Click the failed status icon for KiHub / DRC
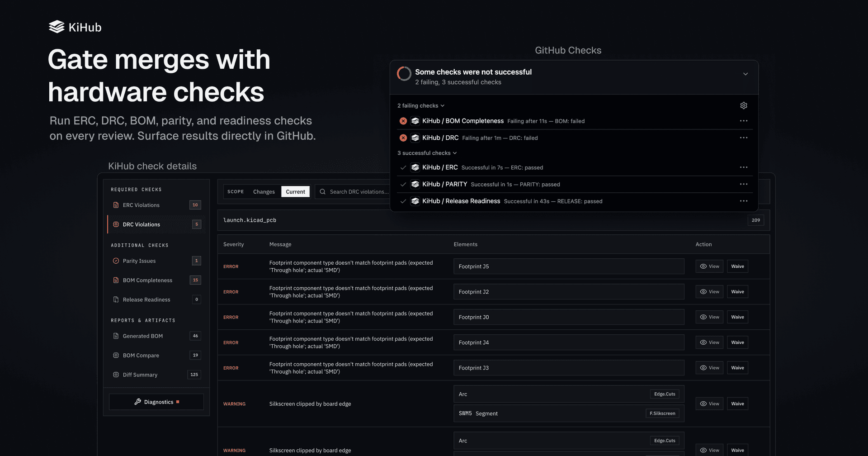 [403, 138]
